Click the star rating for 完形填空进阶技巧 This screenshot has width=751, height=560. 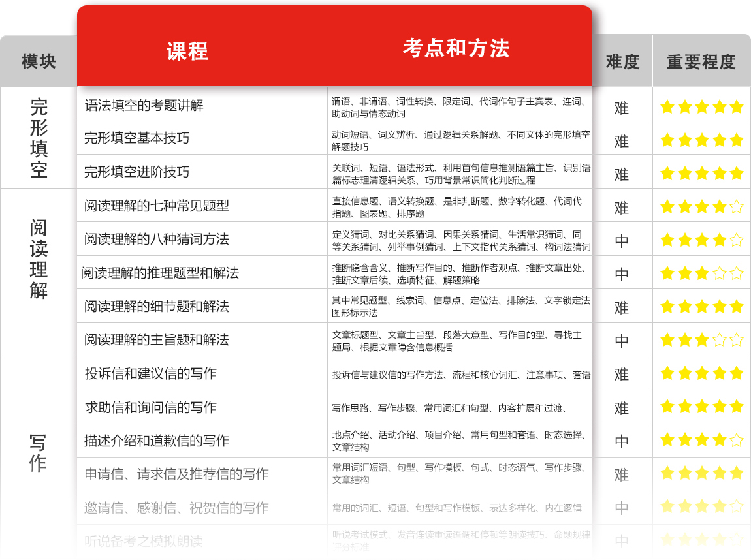(x=701, y=173)
